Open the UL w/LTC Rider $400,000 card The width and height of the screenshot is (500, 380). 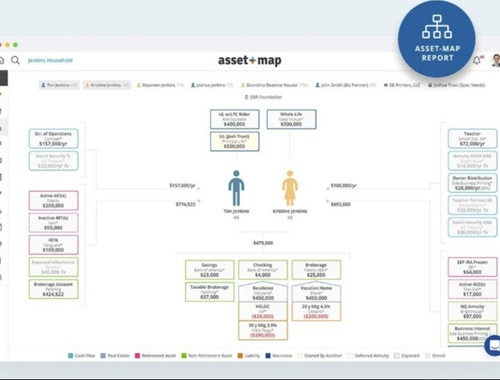click(234, 119)
